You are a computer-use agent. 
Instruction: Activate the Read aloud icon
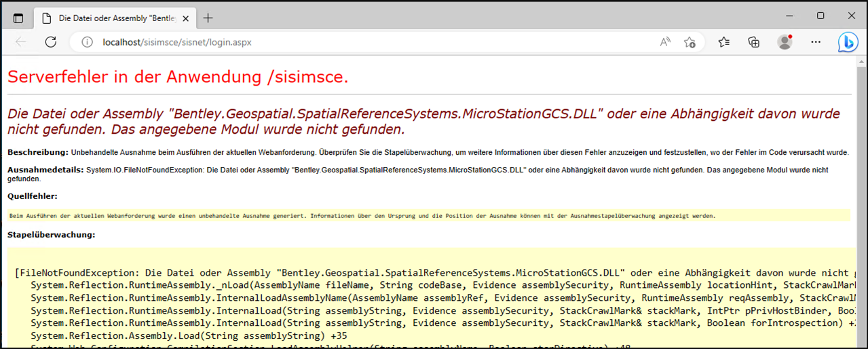[665, 42]
